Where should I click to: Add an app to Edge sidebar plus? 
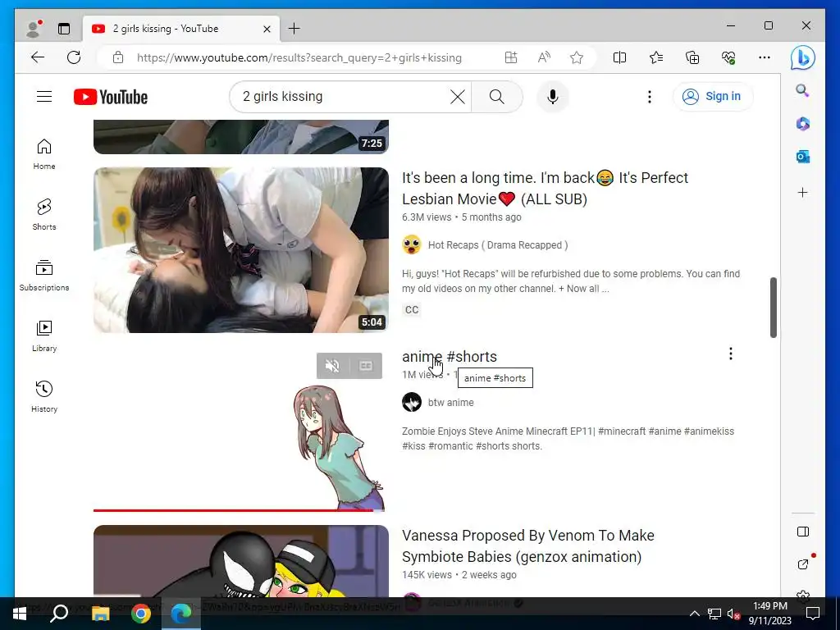[802, 192]
